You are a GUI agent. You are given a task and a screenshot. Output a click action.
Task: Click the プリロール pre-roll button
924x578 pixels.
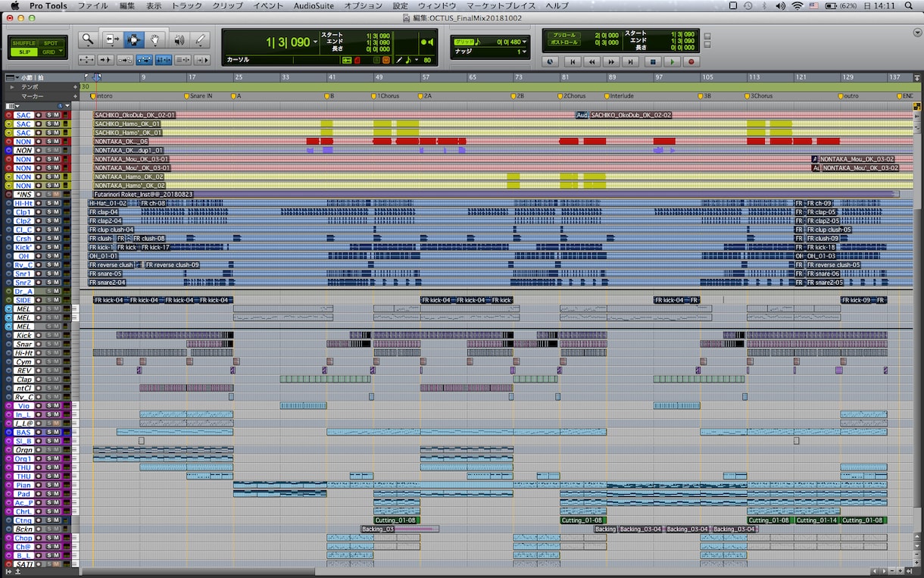563,36
